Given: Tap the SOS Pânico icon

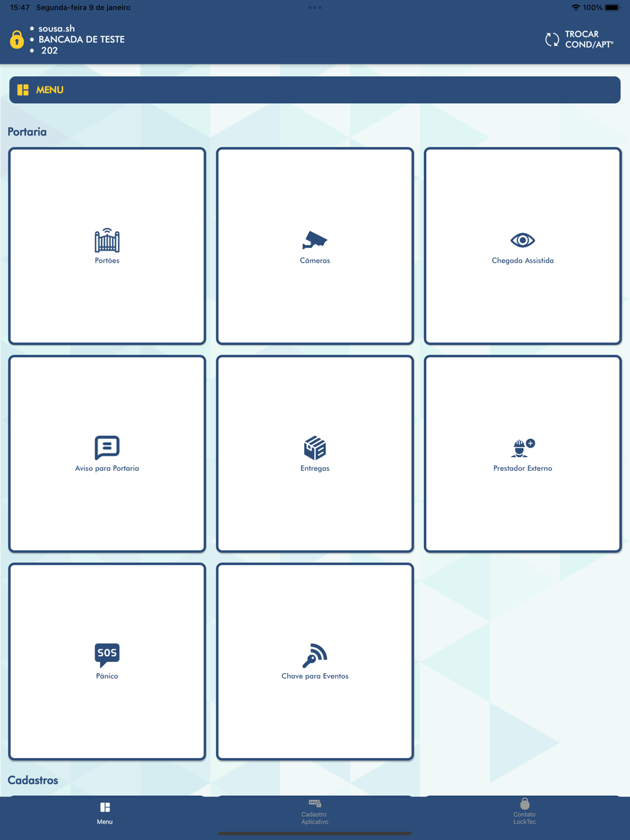Looking at the screenshot, I should [x=107, y=656].
